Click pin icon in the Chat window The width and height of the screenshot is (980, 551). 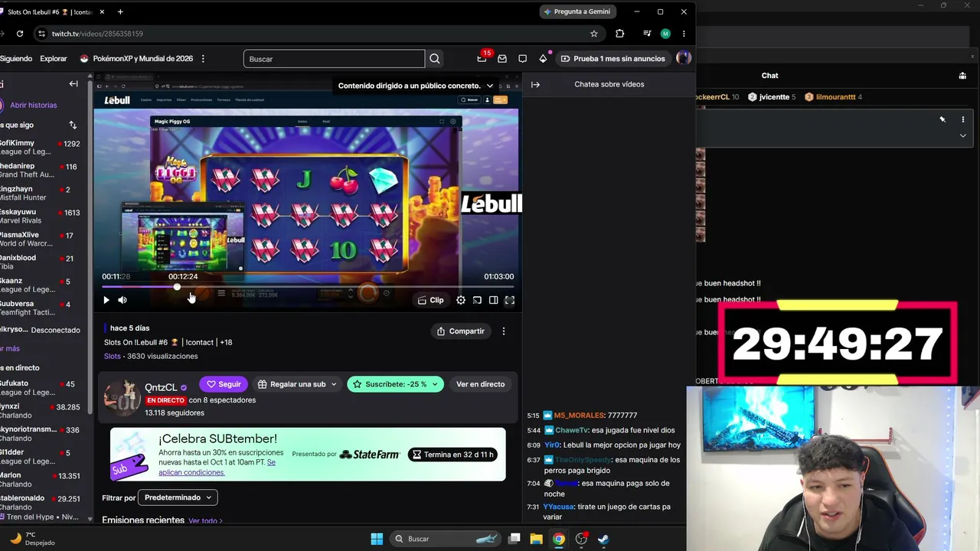click(942, 119)
